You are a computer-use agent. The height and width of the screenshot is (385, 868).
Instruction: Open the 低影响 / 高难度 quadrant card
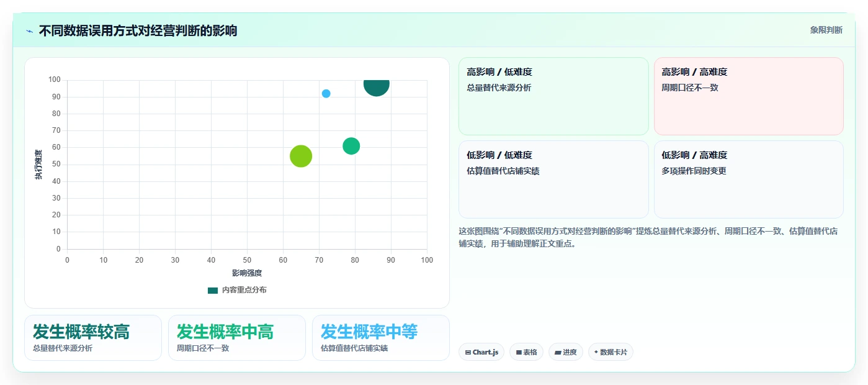pos(749,179)
